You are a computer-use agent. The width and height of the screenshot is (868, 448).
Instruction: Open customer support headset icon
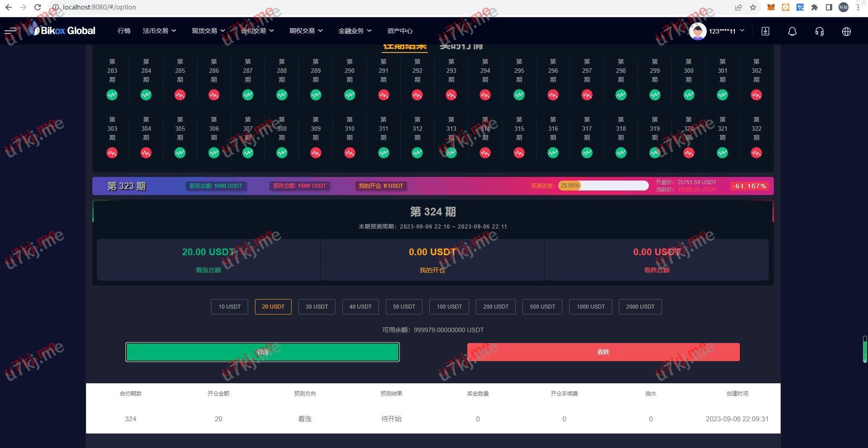coord(819,31)
